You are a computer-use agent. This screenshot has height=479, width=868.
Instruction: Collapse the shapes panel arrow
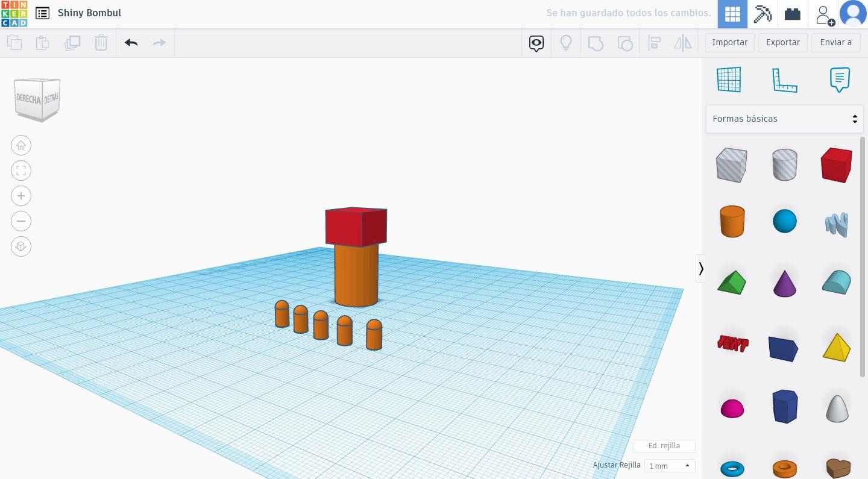click(700, 269)
